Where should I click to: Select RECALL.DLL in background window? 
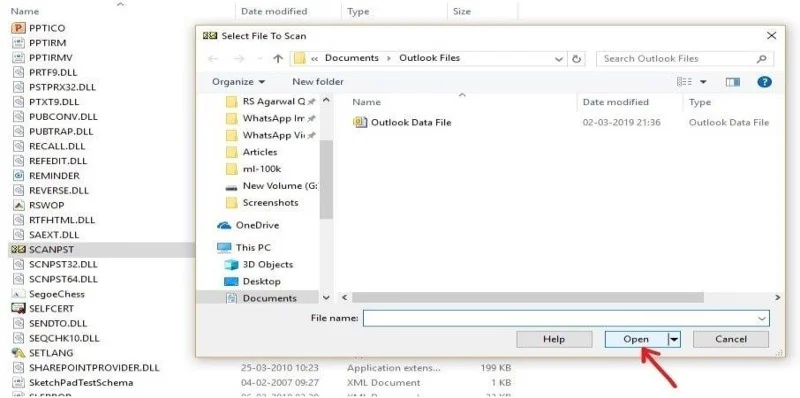click(49, 146)
